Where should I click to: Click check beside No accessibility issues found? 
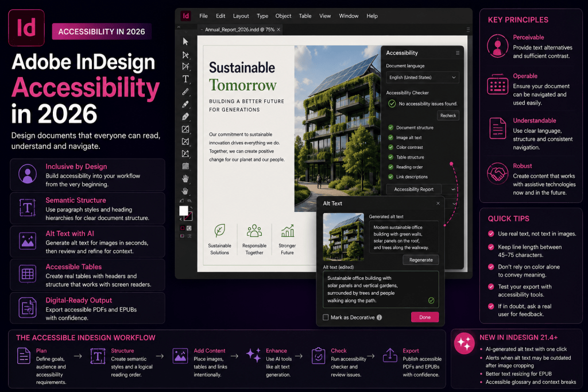point(392,103)
